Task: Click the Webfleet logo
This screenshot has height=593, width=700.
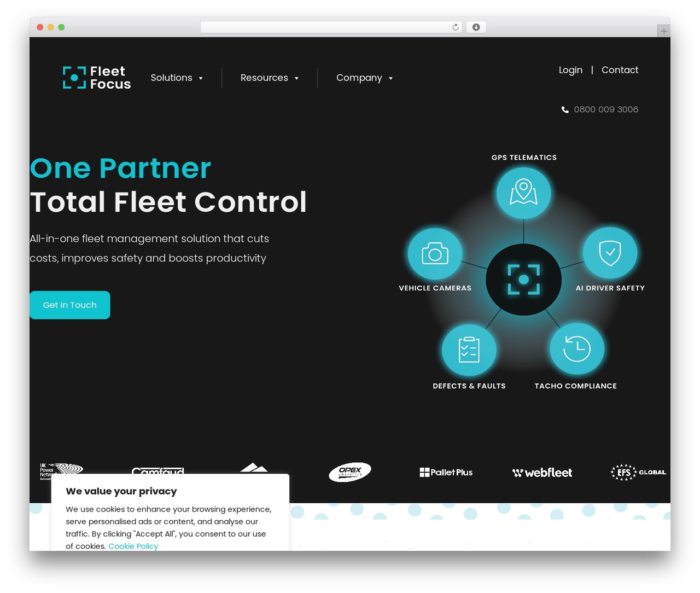Action: [x=542, y=473]
